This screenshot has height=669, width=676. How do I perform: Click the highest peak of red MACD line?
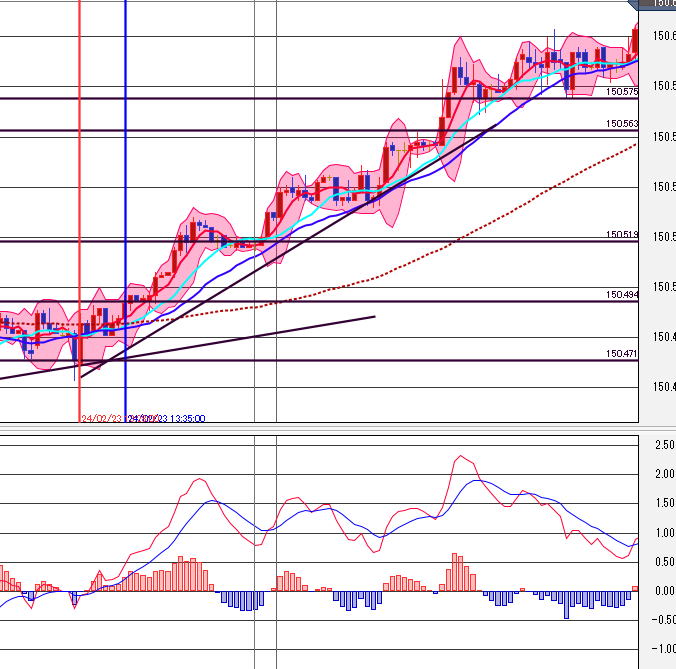coord(460,457)
